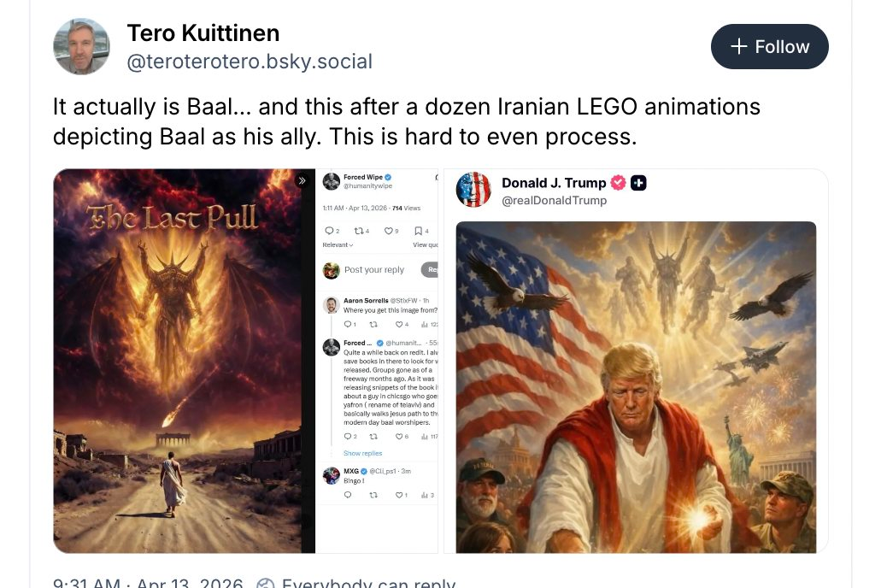Click the retweet icon on Aaron Sorrells' comment
This screenshot has width=887, height=588.
coord(375,323)
